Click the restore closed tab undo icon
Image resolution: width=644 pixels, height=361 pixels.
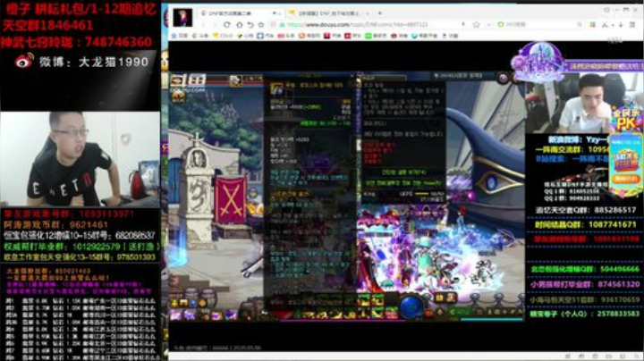250,25
